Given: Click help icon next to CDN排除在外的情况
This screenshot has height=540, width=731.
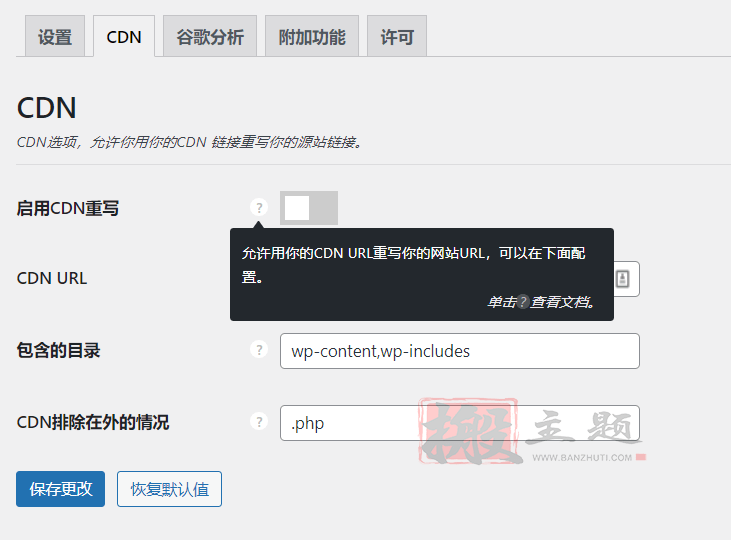Looking at the screenshot, I should tap(259, 421).
